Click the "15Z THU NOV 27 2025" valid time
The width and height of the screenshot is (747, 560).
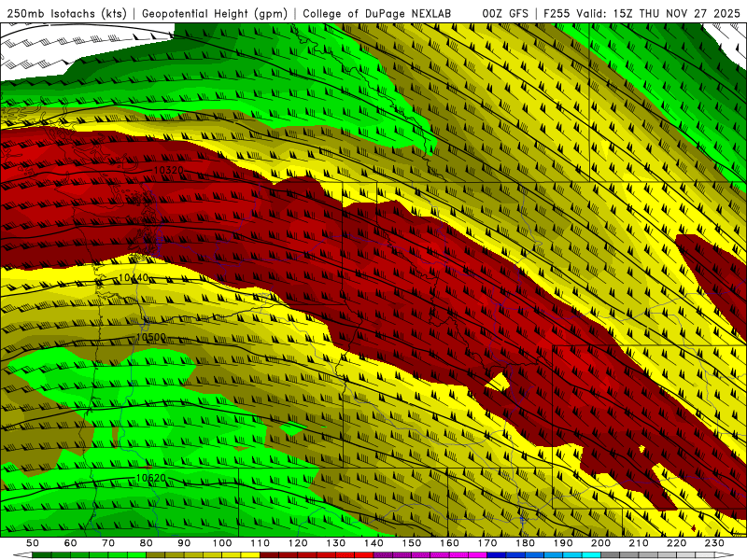[676, 13]
